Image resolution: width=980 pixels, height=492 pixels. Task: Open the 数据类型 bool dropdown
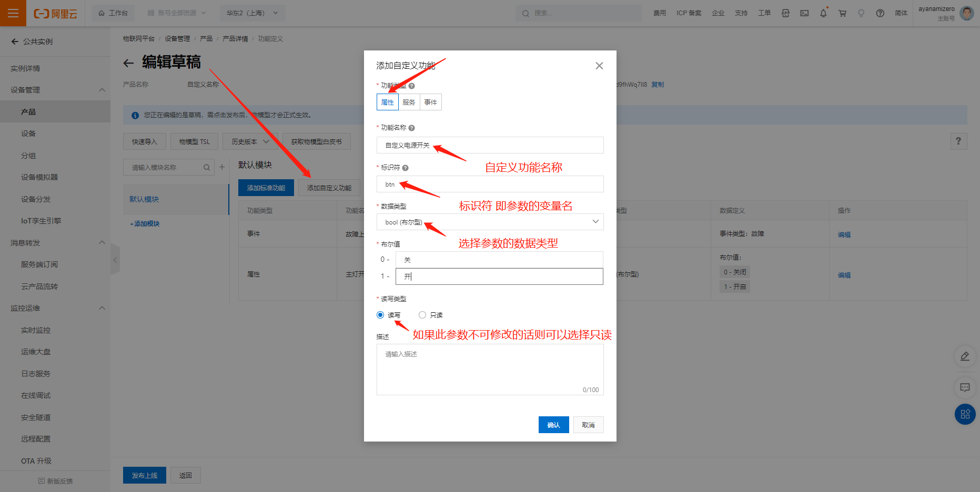coord(489,222)
